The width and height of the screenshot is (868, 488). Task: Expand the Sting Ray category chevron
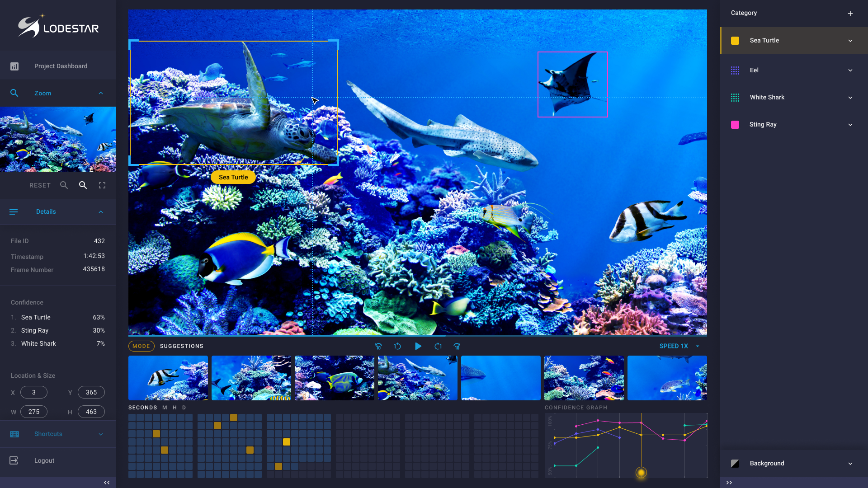click(x=850, y=125)
